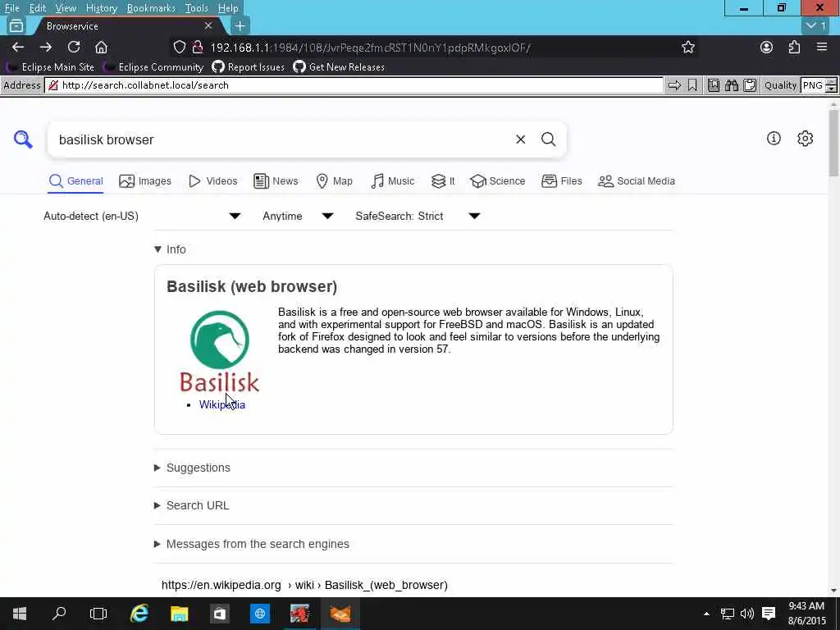Bookmark this page with the star icon
The height and width of the screenshot is (630, 840).
(688, 47)
